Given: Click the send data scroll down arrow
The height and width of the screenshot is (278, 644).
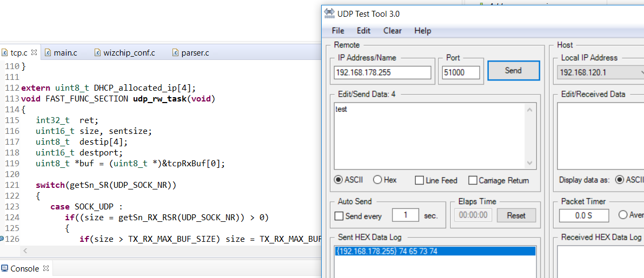Looking at the screenshot, I should pos(530,162).
